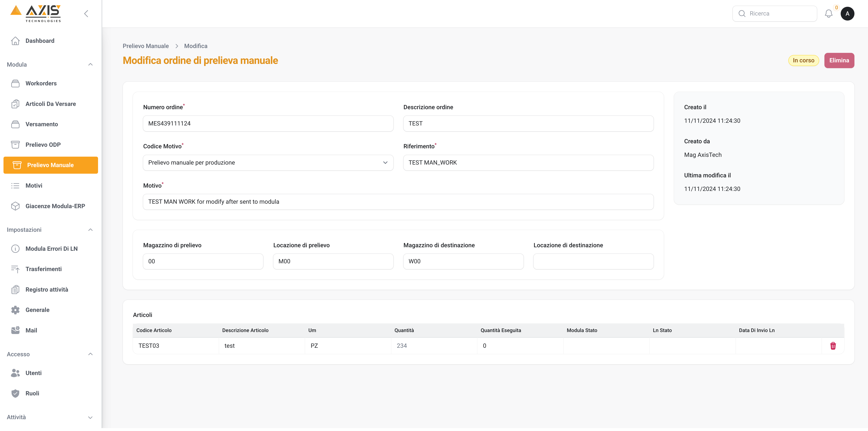Click the Prelievo Manuale breadcrumb link
868x431 pixels.
point(146,46)
